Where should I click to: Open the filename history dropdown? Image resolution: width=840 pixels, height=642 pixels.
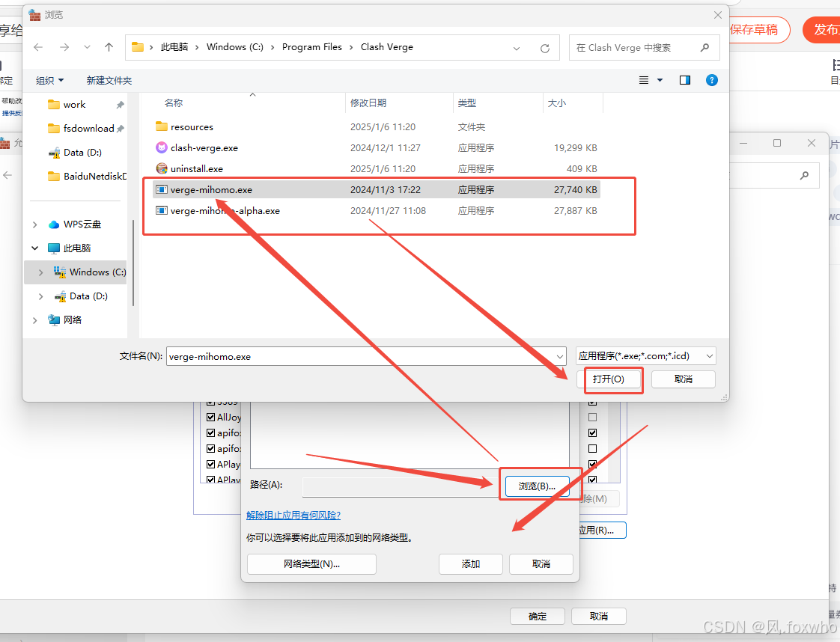560,356
